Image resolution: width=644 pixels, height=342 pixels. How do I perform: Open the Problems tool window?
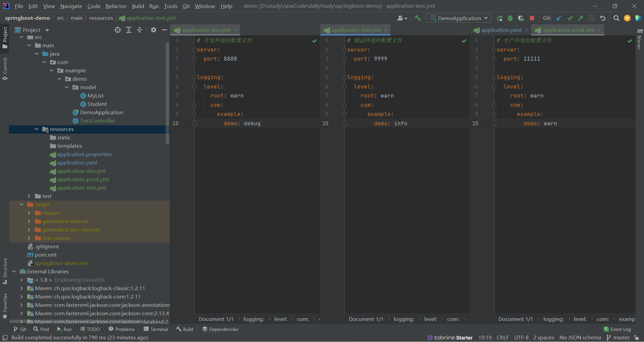121,329
